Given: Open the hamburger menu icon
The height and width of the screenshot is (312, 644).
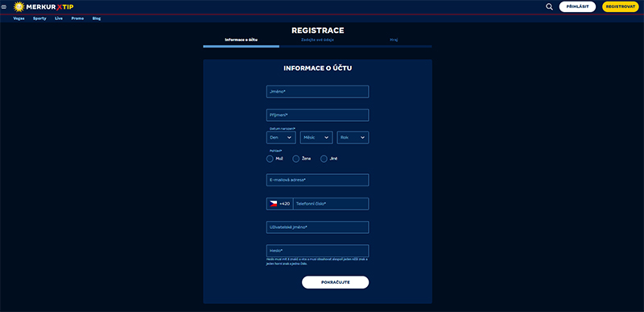Looking at the screenshot, I should point(4,7).
